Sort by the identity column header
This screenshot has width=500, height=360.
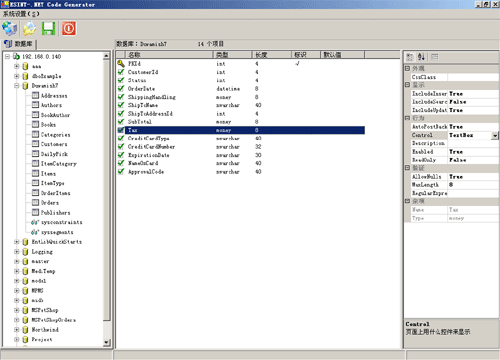[306, 55]
